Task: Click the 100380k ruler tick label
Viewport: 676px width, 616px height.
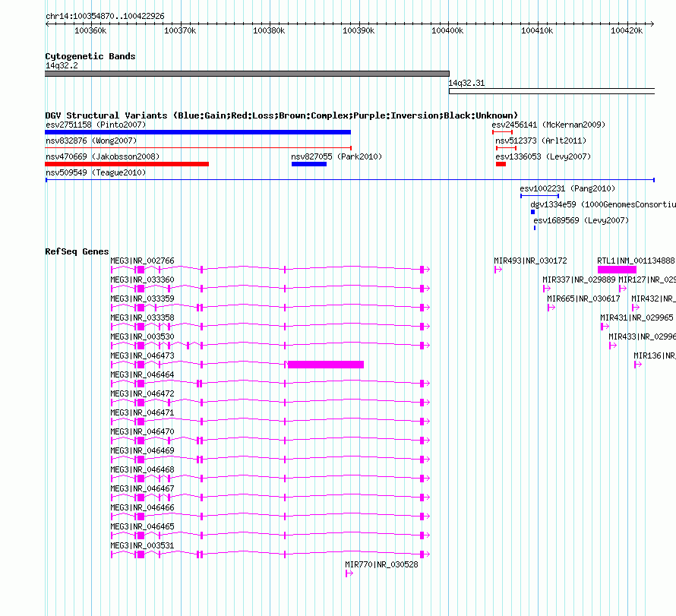Action: coord(269,31)
